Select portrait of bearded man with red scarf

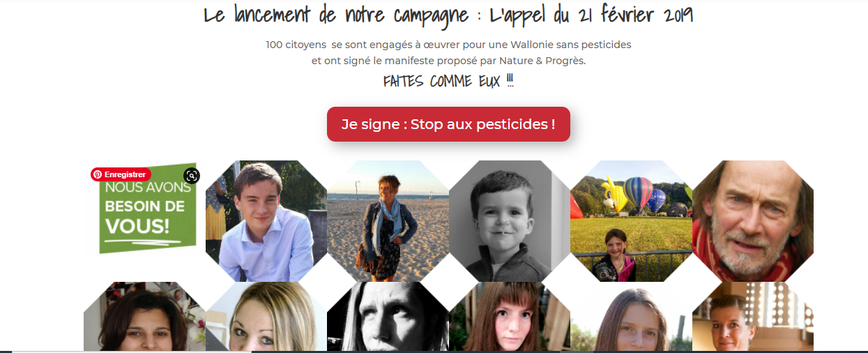[x=753, y=221]
